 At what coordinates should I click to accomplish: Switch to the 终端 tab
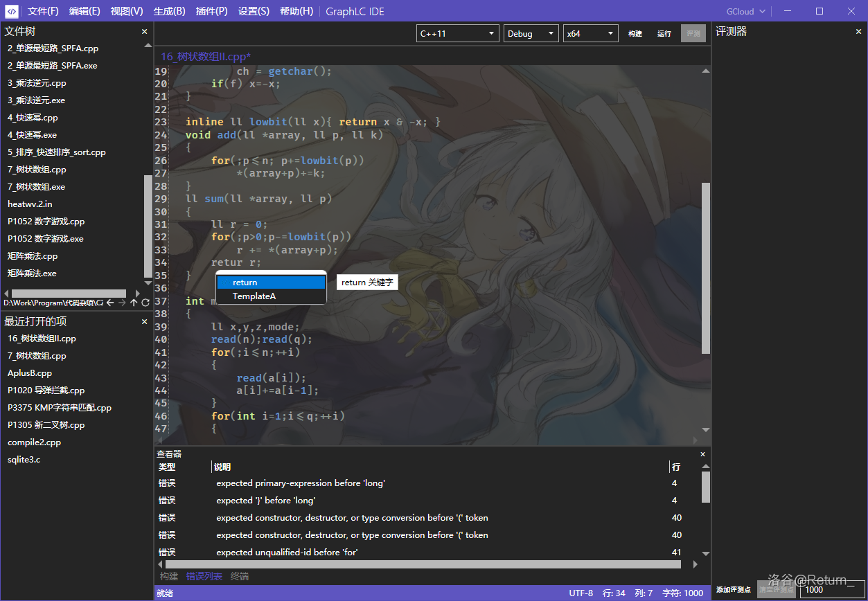point(240,576)
